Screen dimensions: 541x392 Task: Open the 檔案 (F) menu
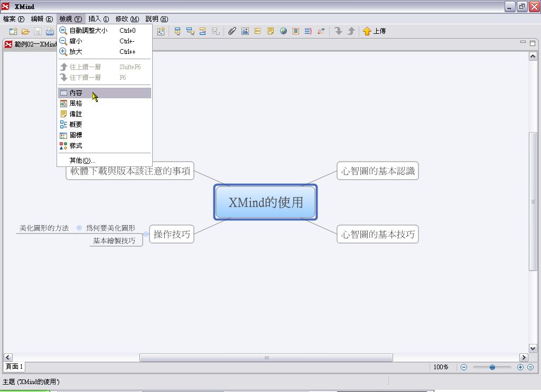click(x=14, y=19)
